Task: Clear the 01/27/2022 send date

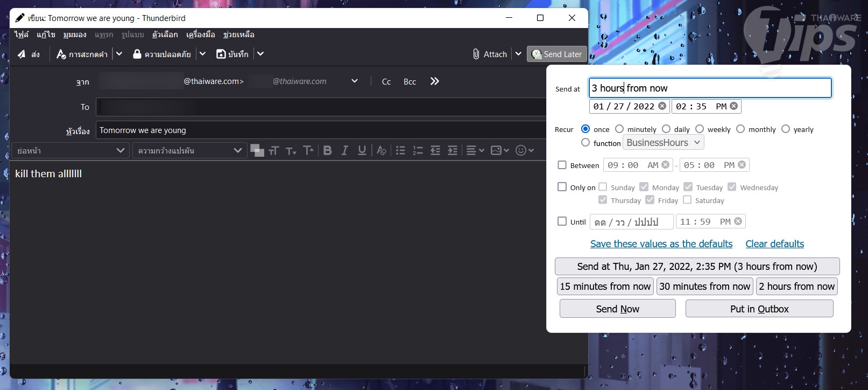Action: 662,106
